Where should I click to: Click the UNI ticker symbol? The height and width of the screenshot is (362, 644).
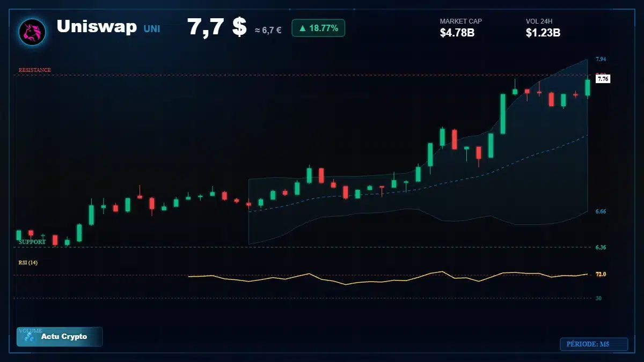[152, 28]
